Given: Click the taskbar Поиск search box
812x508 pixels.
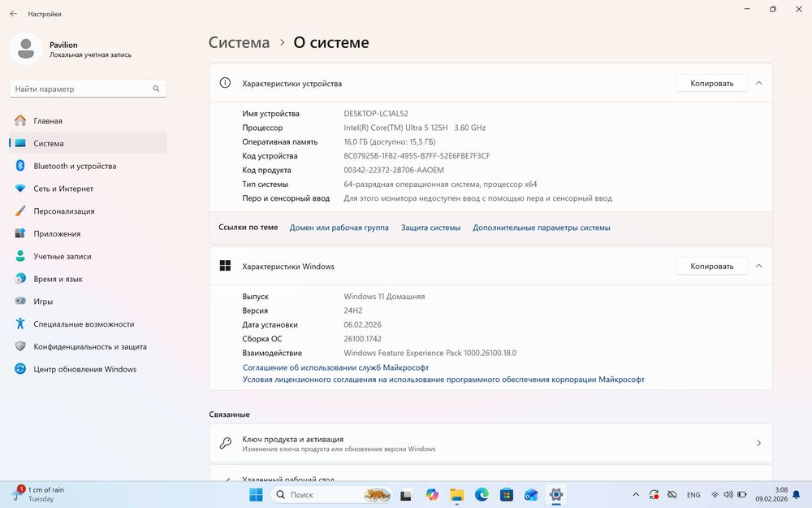Looking at the screenshot, I should tap(331, 494).
